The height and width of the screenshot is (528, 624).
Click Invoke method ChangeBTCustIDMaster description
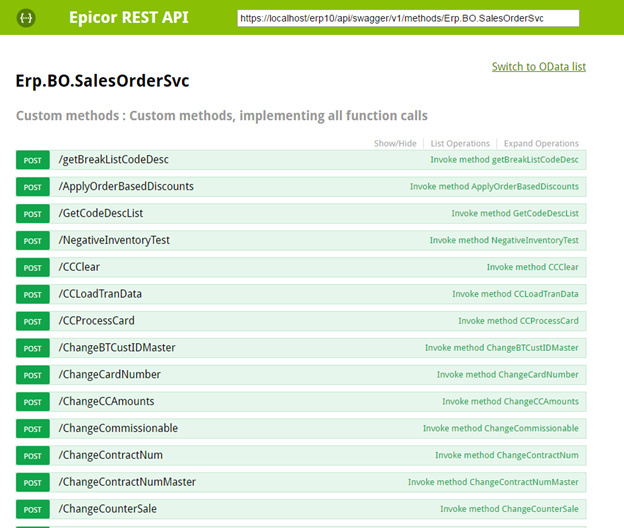pos(501,347)
